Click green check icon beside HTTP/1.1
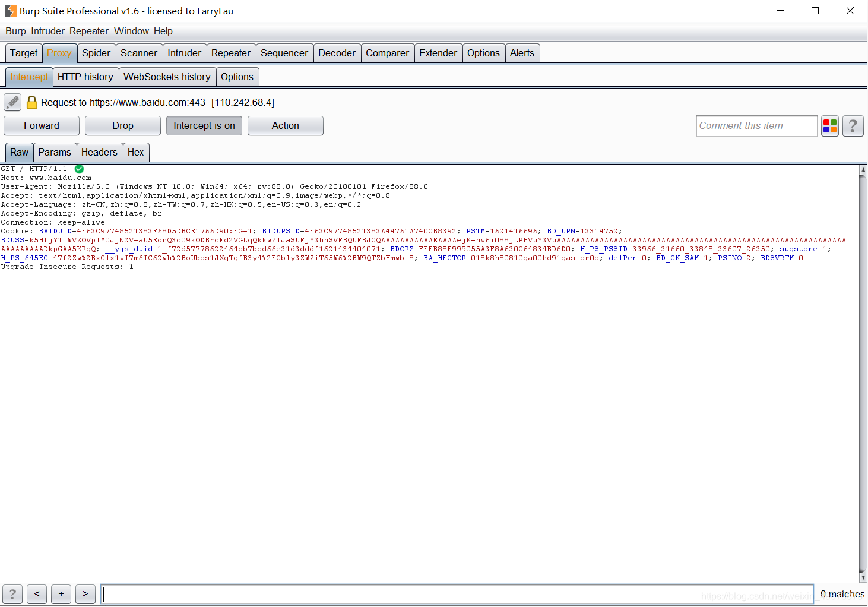Image resolution: width=868 pixels, height=607 pixels. click(79, 169)
